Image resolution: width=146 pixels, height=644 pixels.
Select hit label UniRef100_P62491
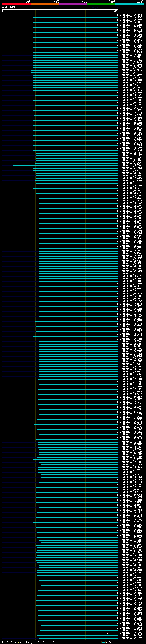[x=131, y=311]
